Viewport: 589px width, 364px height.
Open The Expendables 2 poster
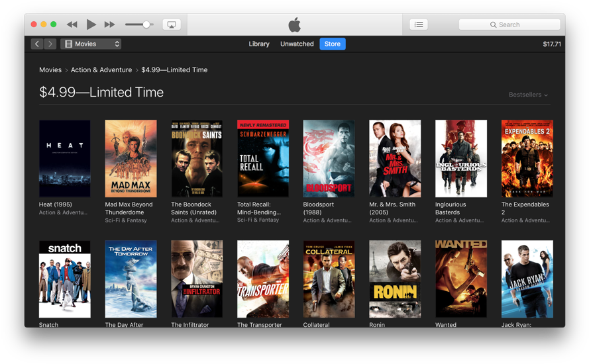[527, 158]
